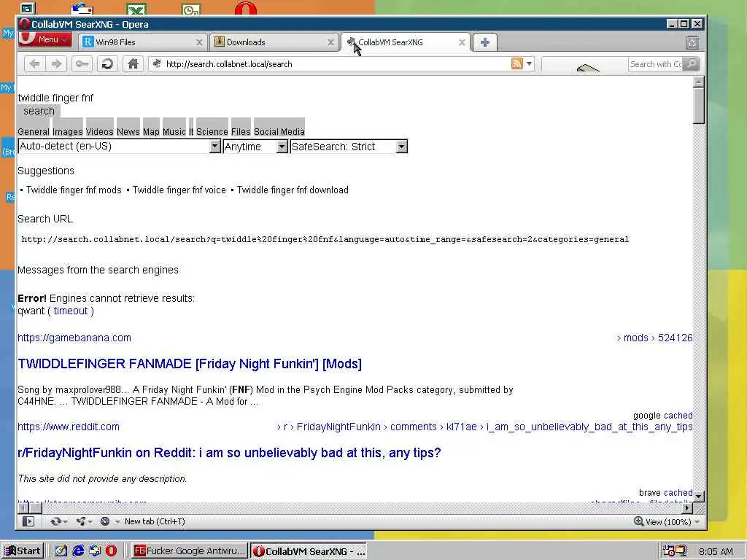Image resolution: width=747 pixels, height=560 pixels.
Task: Open the Auto-detect (en-US) language dropdown
Action: pyautogui.click(x=119, y=146)
